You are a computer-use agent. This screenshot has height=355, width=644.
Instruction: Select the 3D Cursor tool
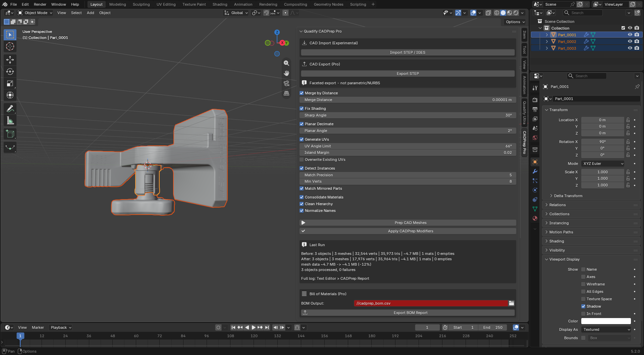[x=10, y=46]
